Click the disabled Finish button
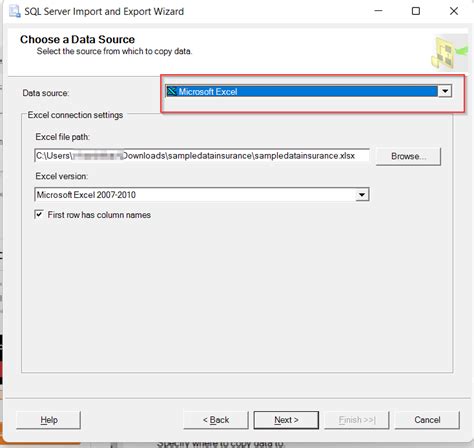The height and width of the screenshot is (448, 474). click(357, 420)
